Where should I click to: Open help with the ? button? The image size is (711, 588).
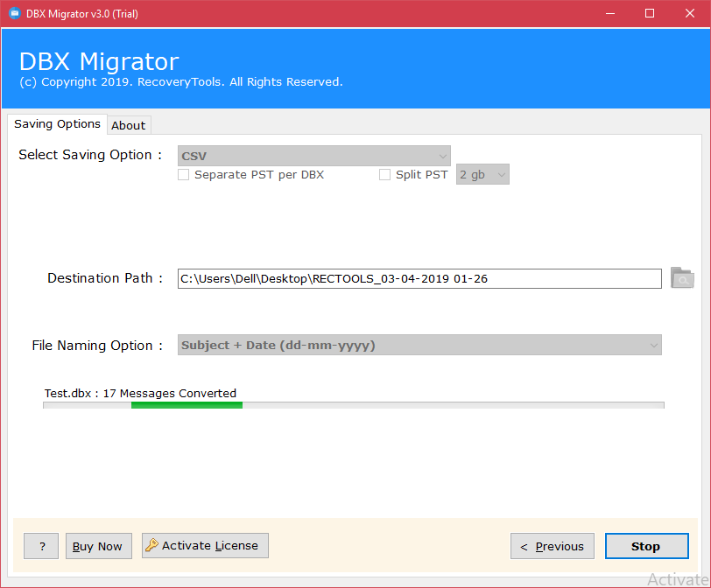click(41, 546)
